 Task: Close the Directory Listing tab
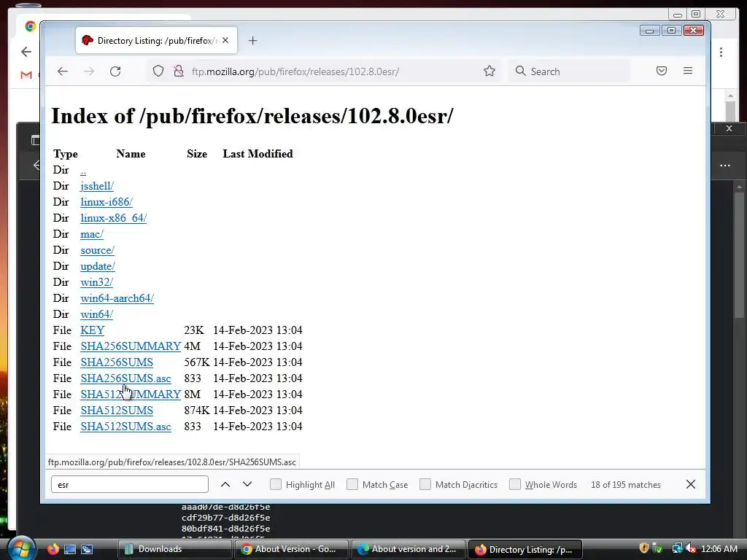225,41
